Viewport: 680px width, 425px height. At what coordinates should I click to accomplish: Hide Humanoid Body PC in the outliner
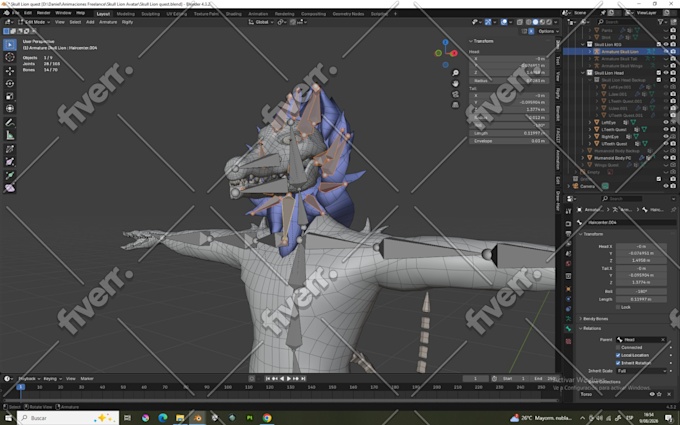coord(666,158)
